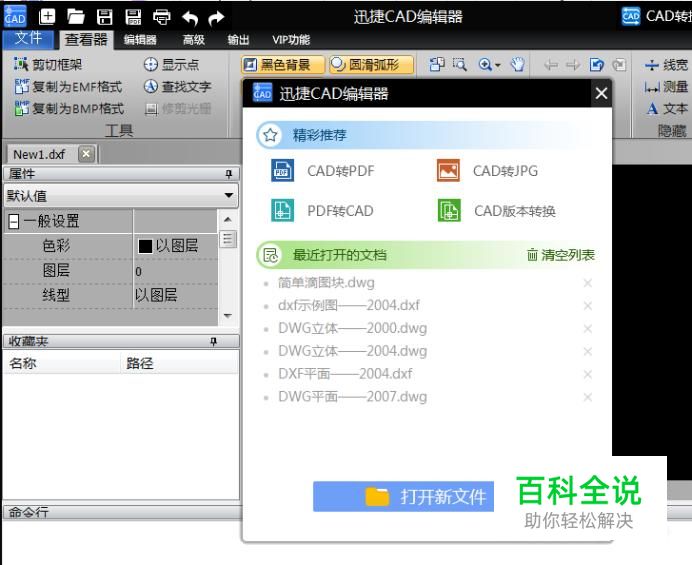692x565 pixels.
Task: Switch to the 查看器 tab
Action: (86, 40)
